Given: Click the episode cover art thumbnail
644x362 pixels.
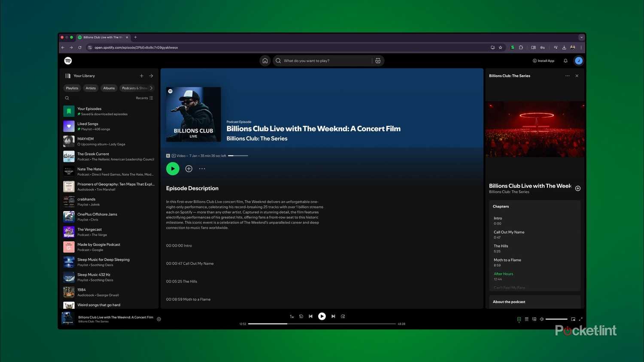Looking at the screenshot, I should (x=194, y=115).
